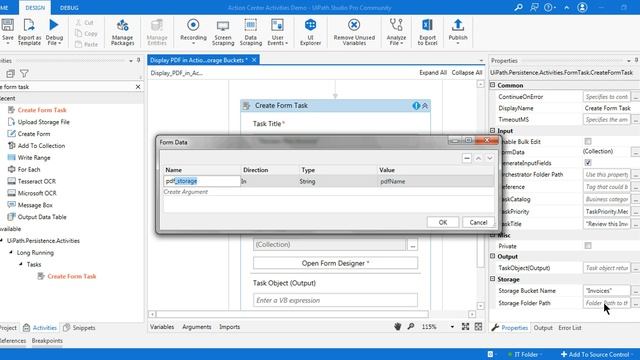Image resolution: width=640 pixels, height=360 pixels.
Task: Click the fit to screen icon
Action: [x=465, y=327]
